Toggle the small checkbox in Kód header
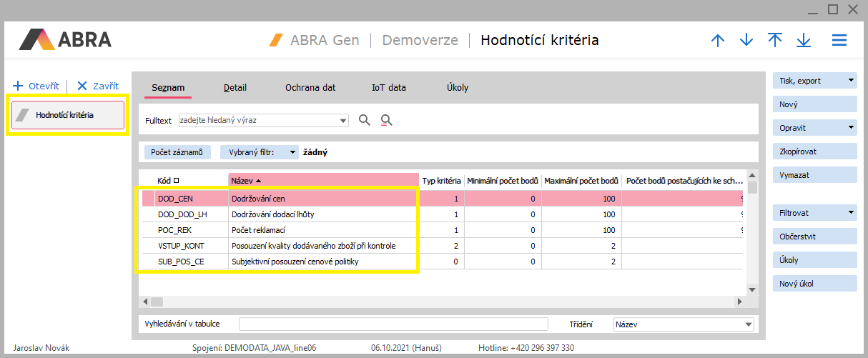 click(x=176, y=181)
